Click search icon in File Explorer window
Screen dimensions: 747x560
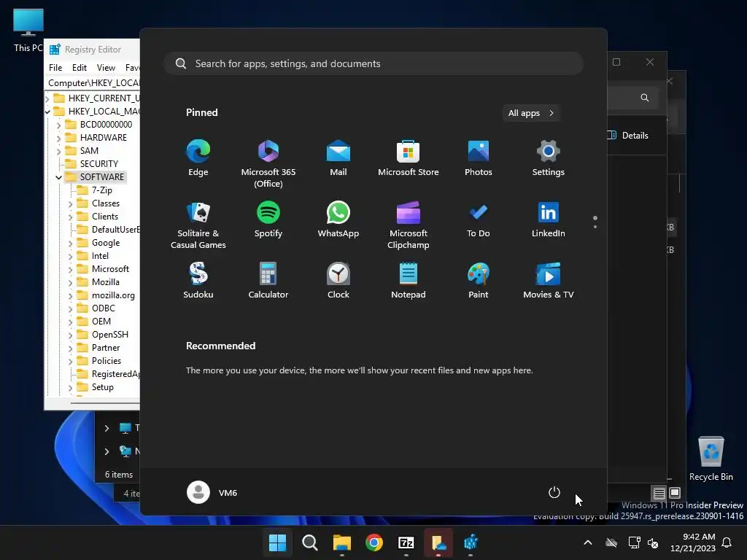[x=645, y=98]
